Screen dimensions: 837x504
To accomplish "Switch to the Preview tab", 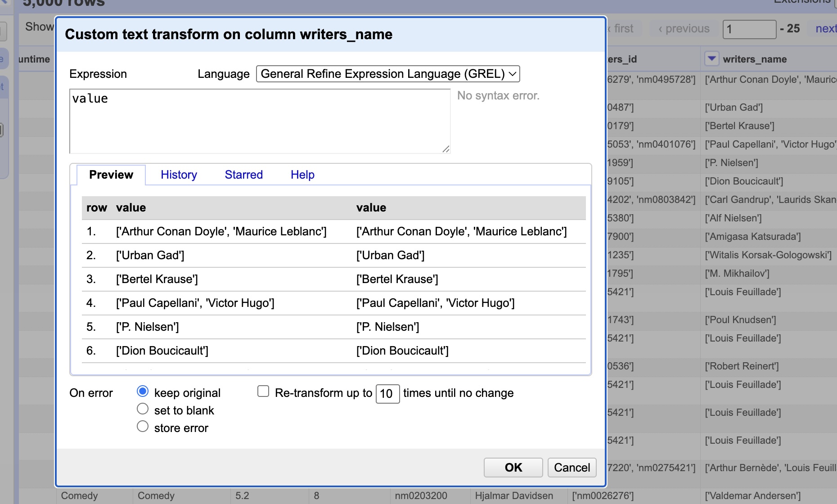I will 111,175.
